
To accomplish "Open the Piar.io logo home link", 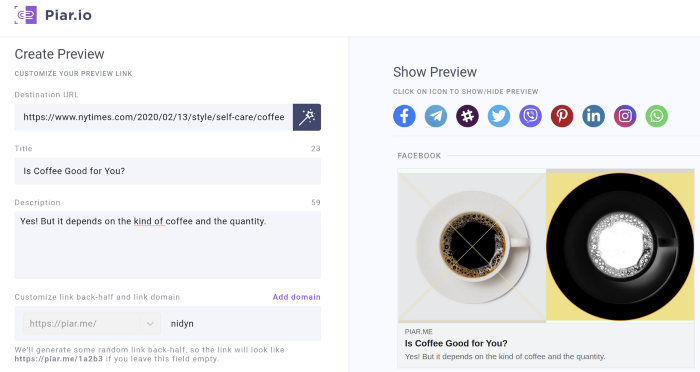I will tap(53, 15).
